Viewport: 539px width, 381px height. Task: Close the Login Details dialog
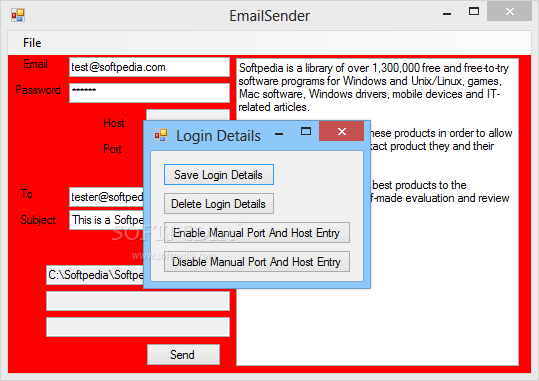point(341,131)
